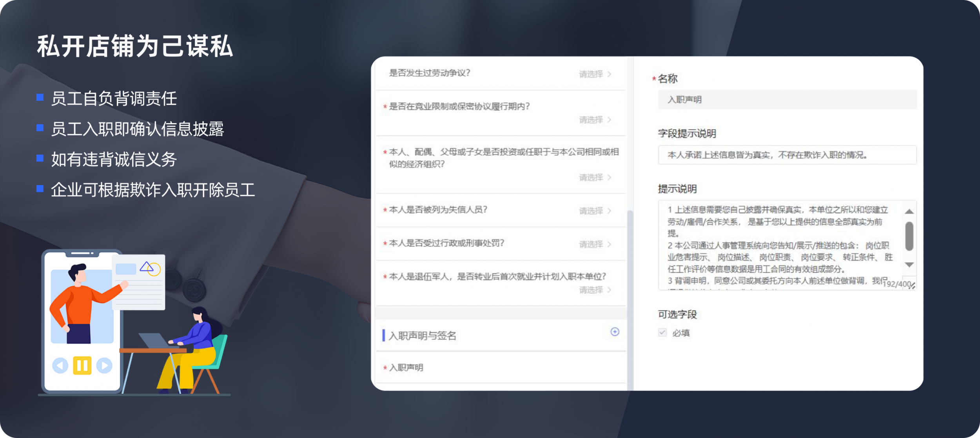980x438 pixels.
Task: Click the 名称 input field containing 入职声明
Action: pos(787,100)
